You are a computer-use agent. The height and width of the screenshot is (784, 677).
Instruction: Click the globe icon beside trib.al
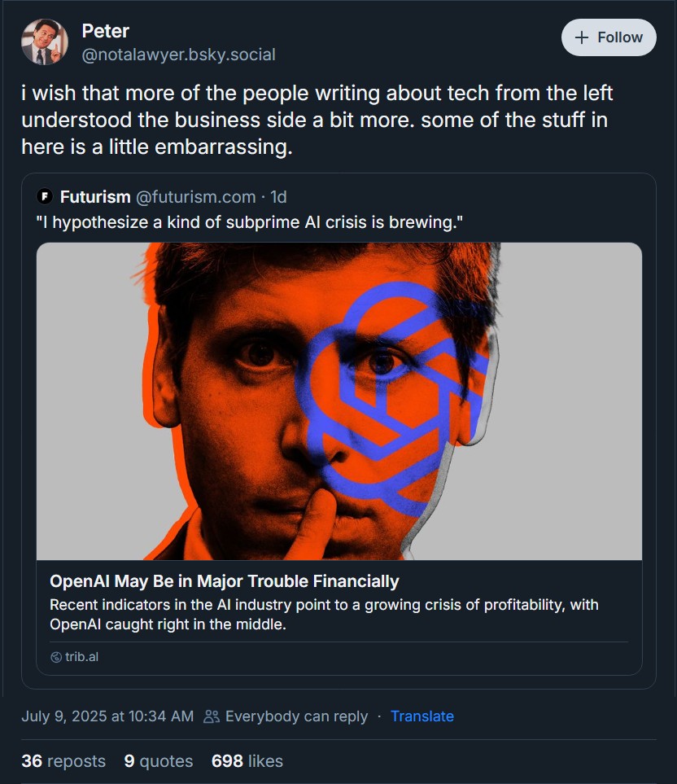click(x=56, y=657)
